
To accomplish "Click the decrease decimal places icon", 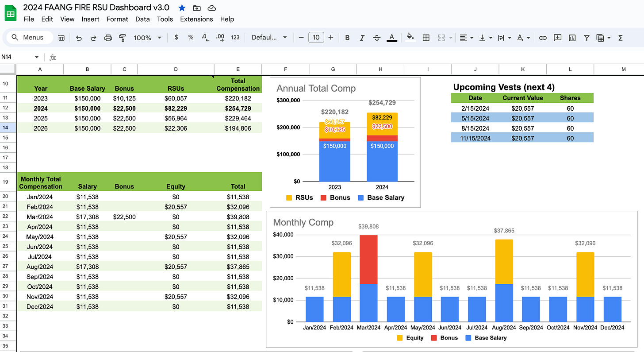I will (x=205, y=38).
